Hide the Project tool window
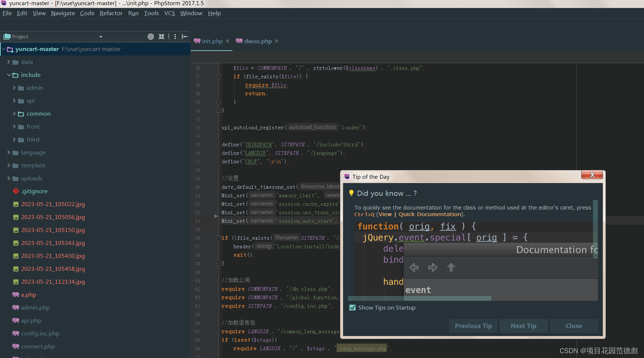644x358 pixels. (185, 37)
